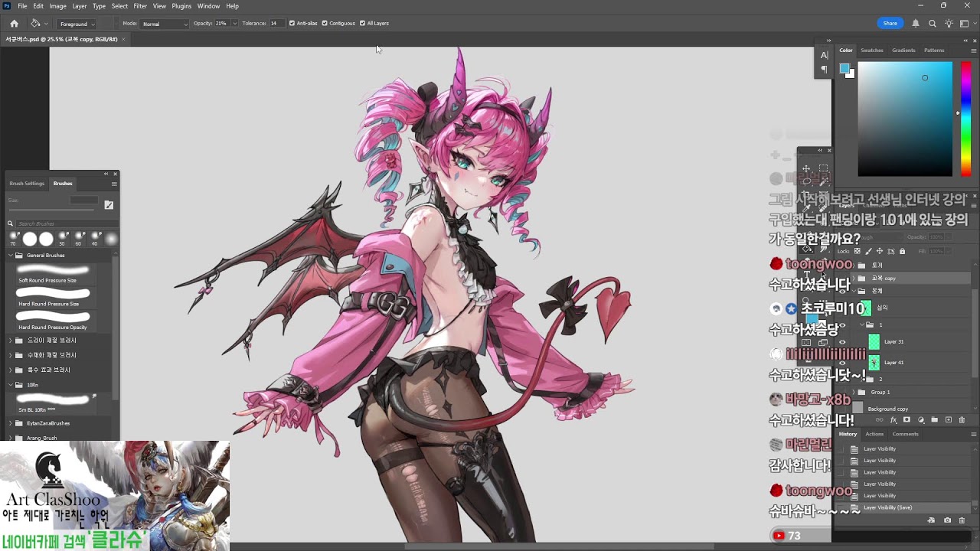Expand the 특수 효과 브러시 brush folder

click(11, 370)
